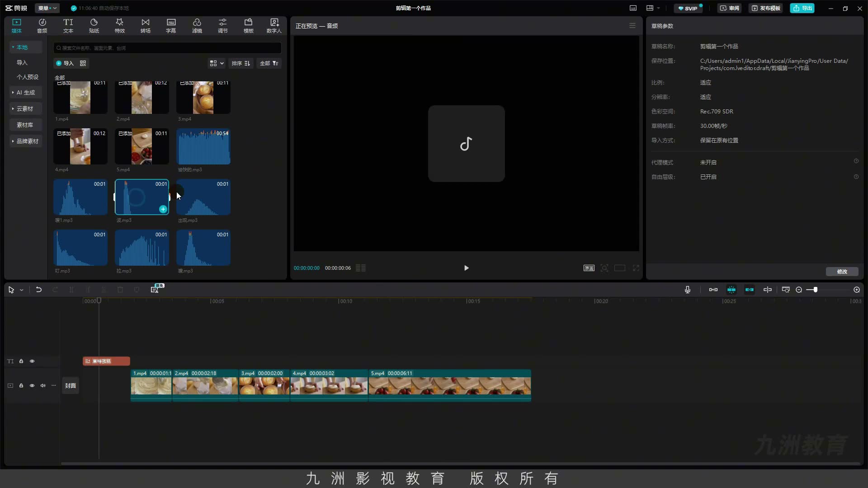This screenshot has width=868, height=488.
Task: Add 波.mp3 clip with the plus button
Action: coord(163,209)
